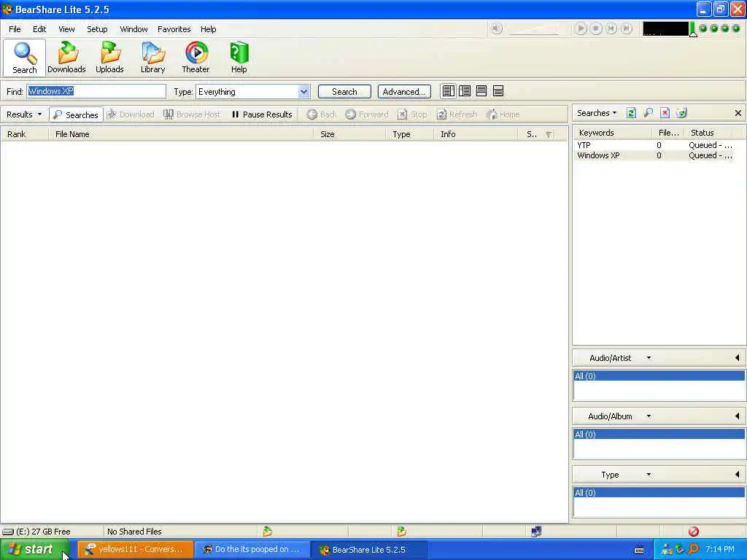The width and height of the screenshot is (747, 560).
Task: Open the Theater page
Action: [196, 58]
